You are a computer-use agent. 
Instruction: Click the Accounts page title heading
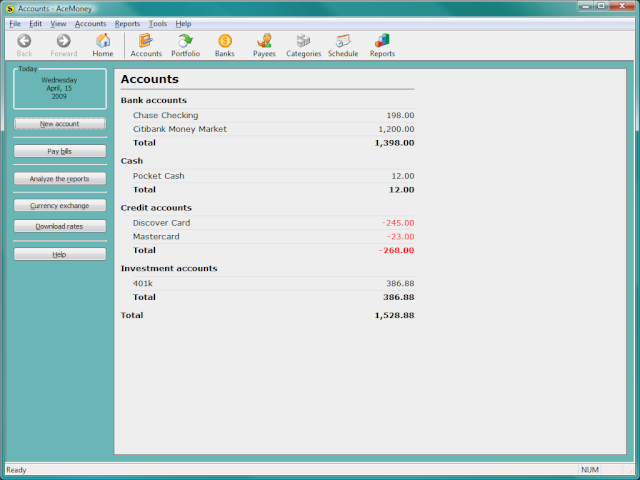(x=149, y=79)
